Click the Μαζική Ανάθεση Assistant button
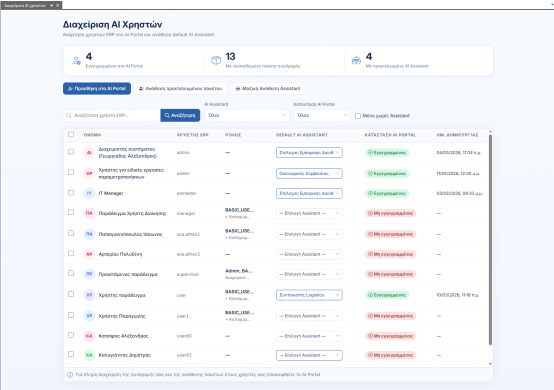The height and width of the screenshot is (390, 554). [268, 89]
